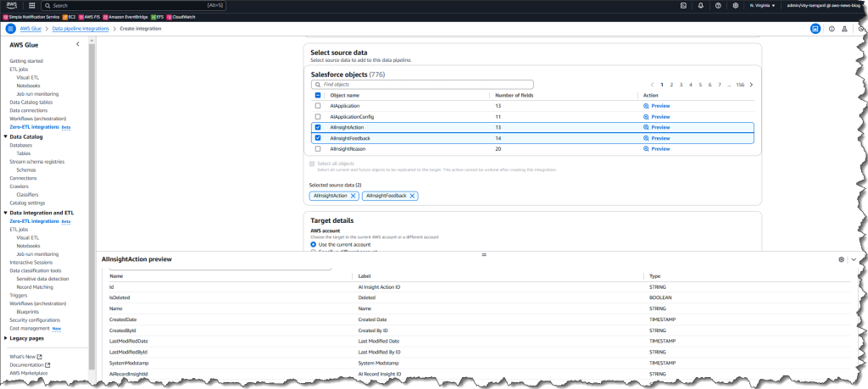Open the CloudWatch favorite shortcut
Image resolution: width=868 pixels, height=389 pixels.
pyautogui.click(x=181, y=17)
